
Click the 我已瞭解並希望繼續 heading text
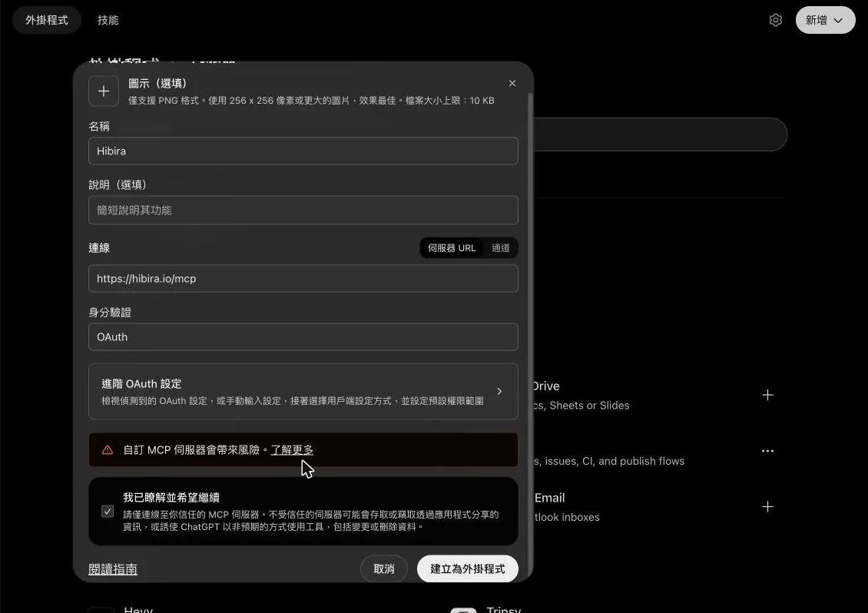171,497
